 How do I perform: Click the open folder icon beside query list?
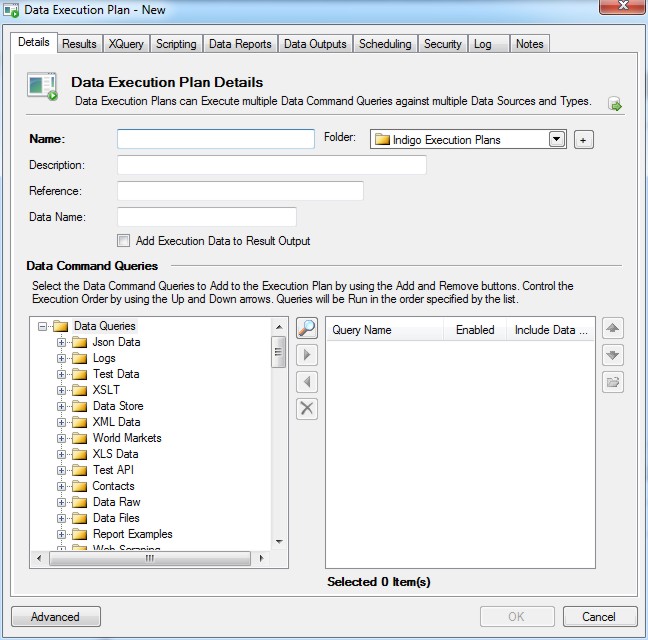pos(613,382)
